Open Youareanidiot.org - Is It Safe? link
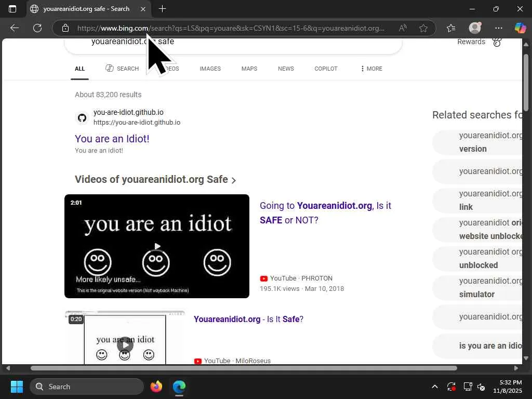The width and height of the screenshot is (532, 399). (x=248, y=320)
